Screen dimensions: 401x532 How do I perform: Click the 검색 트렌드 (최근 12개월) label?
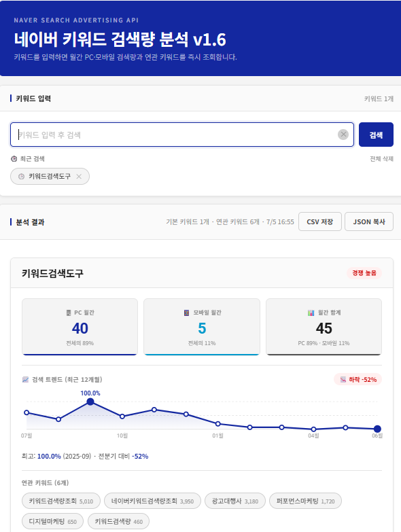coord(67,379)
